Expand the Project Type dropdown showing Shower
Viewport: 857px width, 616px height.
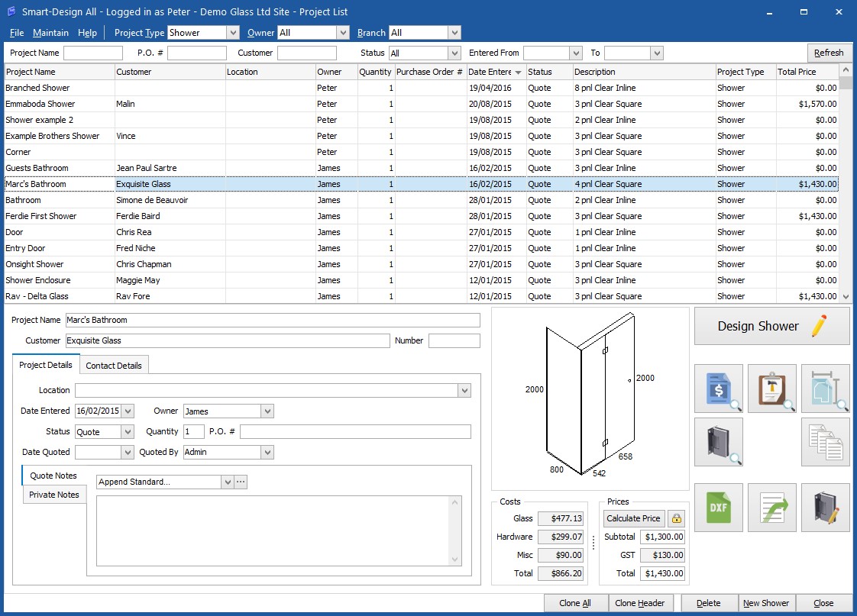click(233, 33)
